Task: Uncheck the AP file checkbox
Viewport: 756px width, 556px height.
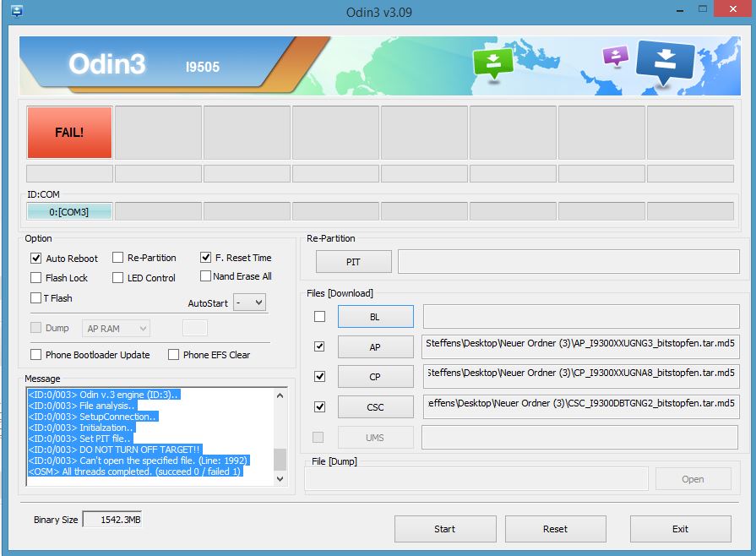Action: (319, 346)
